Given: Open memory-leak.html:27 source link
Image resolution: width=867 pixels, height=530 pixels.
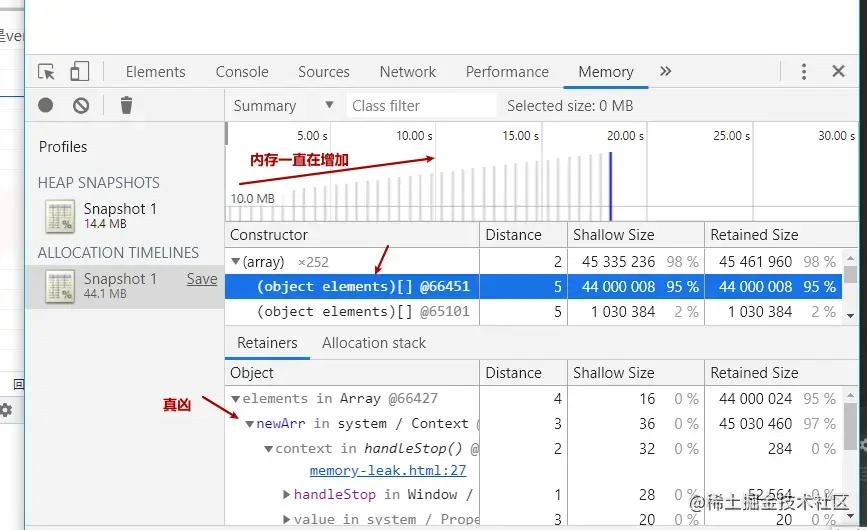Looking at the screenshot, I should [x=388, y=470].
